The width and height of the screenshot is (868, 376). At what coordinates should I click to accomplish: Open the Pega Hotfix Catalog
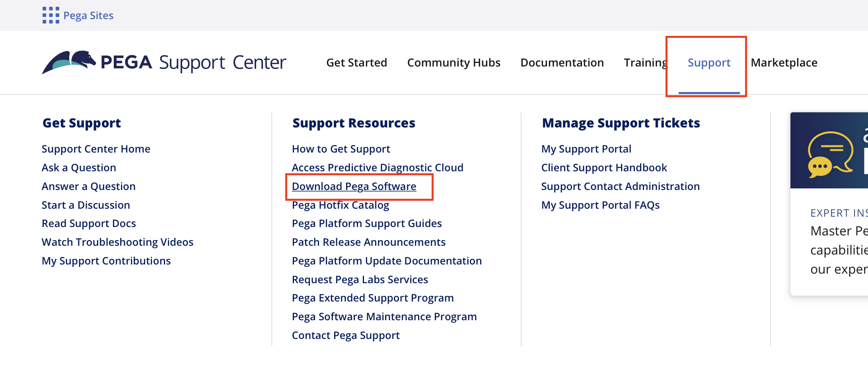(341, 205)
